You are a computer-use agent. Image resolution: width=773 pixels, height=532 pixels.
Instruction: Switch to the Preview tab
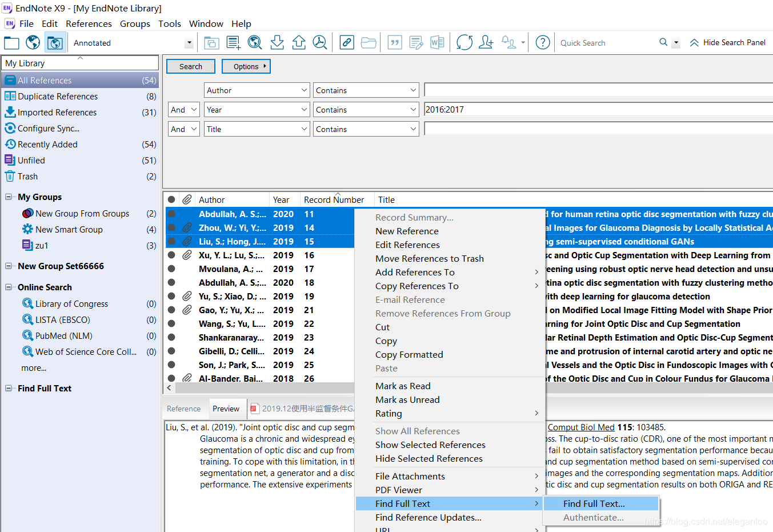(226, 409)
